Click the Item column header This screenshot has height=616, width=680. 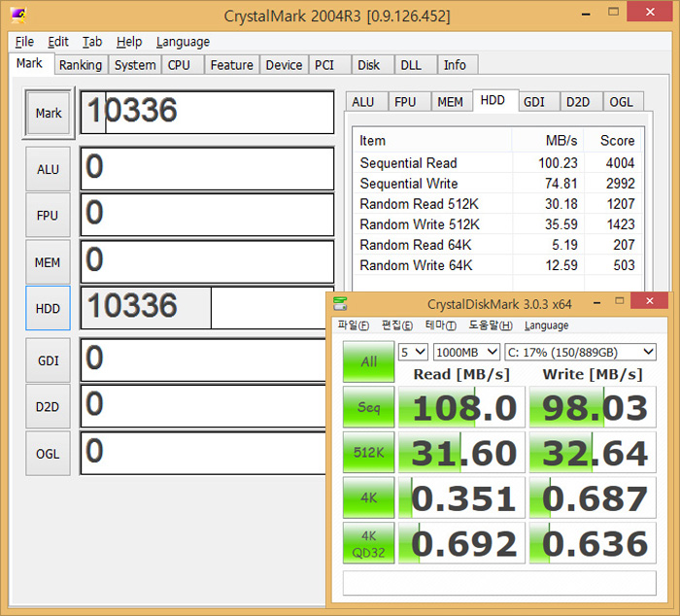[432, 141]
